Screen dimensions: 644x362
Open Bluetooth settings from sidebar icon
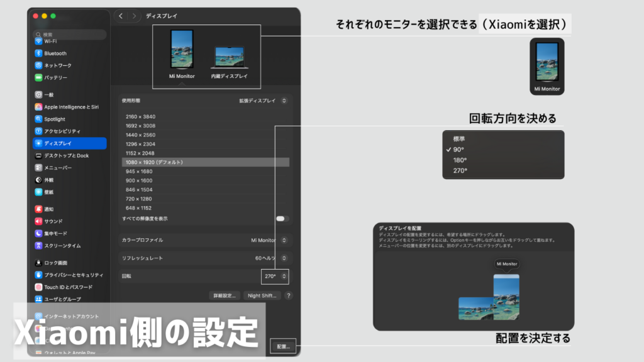[x=39, y=53]
